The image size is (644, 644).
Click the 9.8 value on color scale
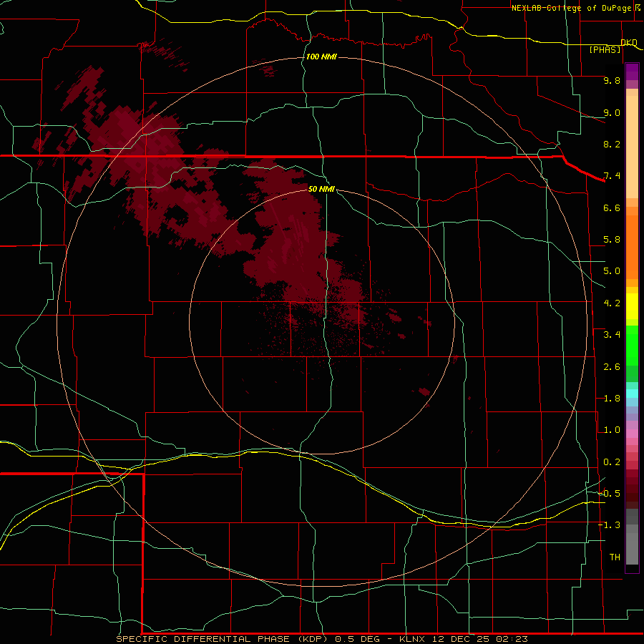[612, 80]
